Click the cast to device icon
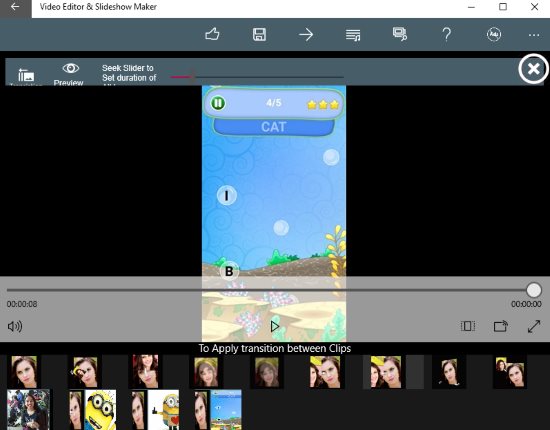Screen dimensions: 550x430 click(501, 326)
